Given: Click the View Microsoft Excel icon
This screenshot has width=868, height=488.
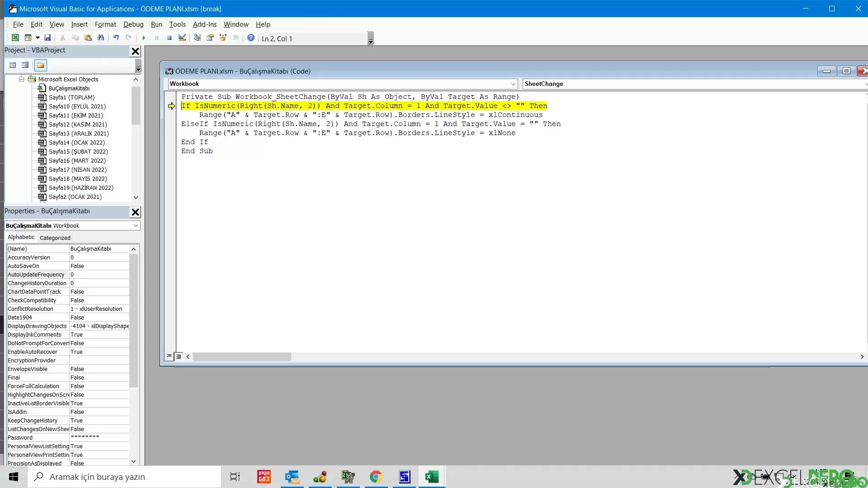Looking at the screenshot, I should click(15, 38).
